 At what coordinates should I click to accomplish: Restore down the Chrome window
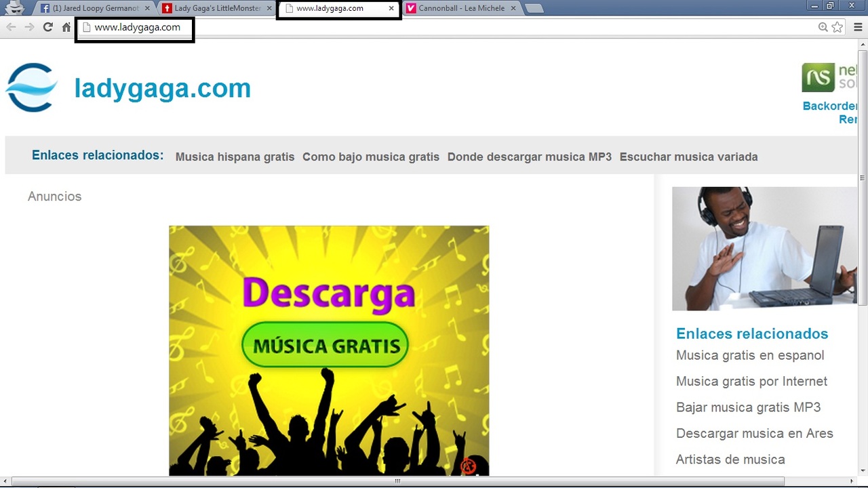(830, 5)
